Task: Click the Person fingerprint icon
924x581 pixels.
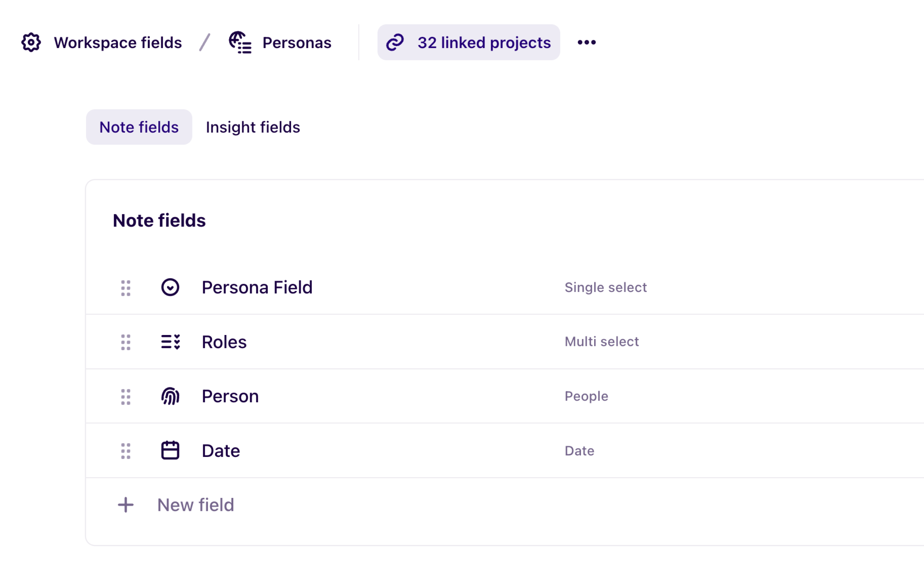Action: click(170, 396)
